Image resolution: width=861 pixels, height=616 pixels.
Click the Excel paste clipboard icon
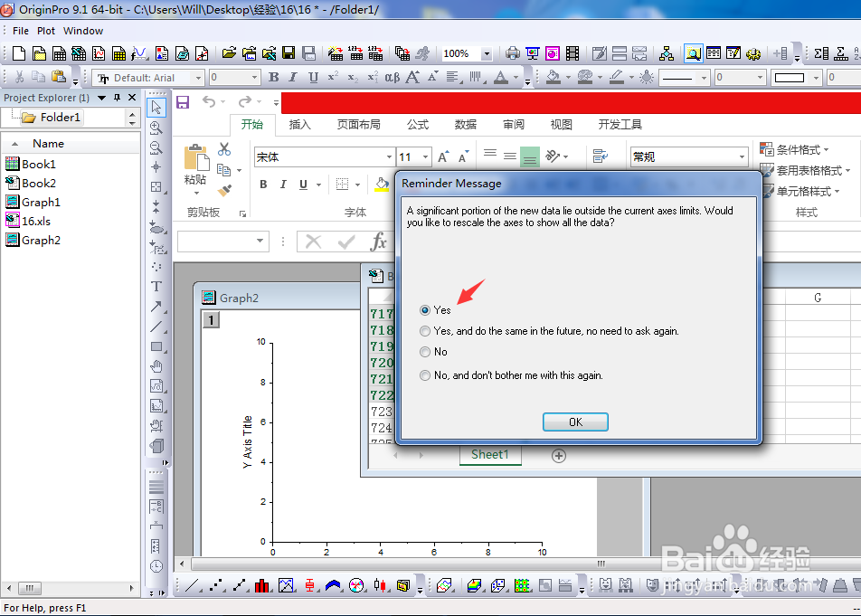click(196, 157)
